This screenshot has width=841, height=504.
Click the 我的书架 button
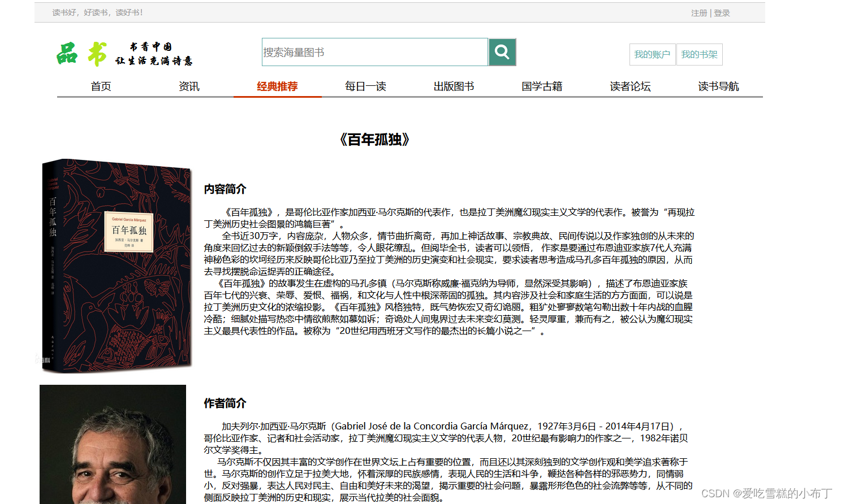699,54
